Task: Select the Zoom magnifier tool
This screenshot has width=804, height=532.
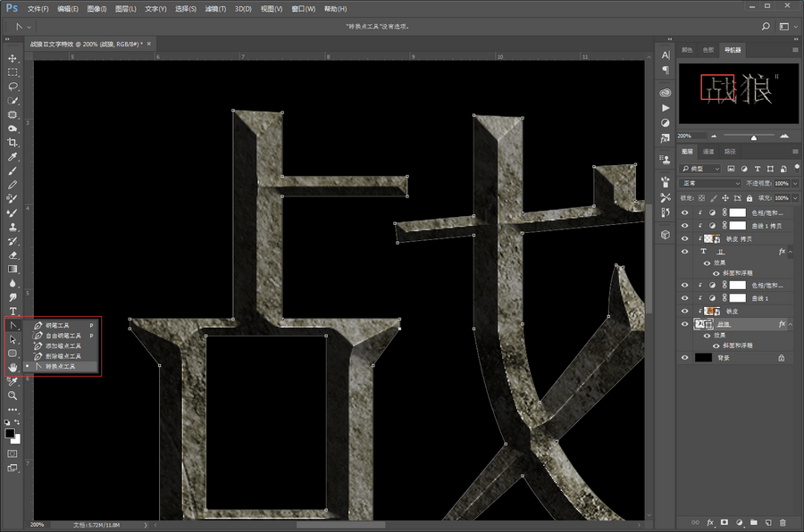Action: coord(13,395)
